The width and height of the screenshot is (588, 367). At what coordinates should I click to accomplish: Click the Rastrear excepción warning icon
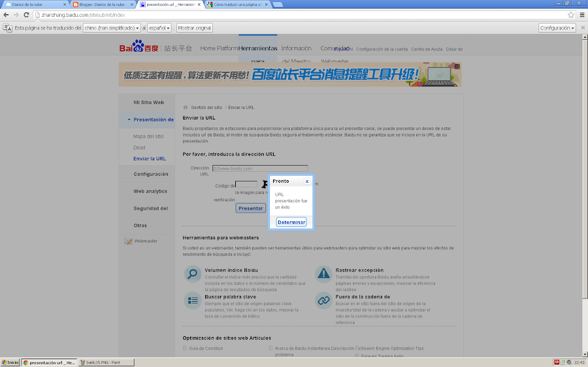click(323, 274)
